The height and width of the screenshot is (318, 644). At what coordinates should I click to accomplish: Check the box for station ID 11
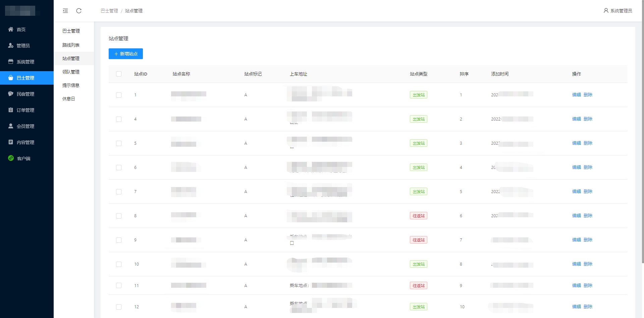(x=119, y=285)
